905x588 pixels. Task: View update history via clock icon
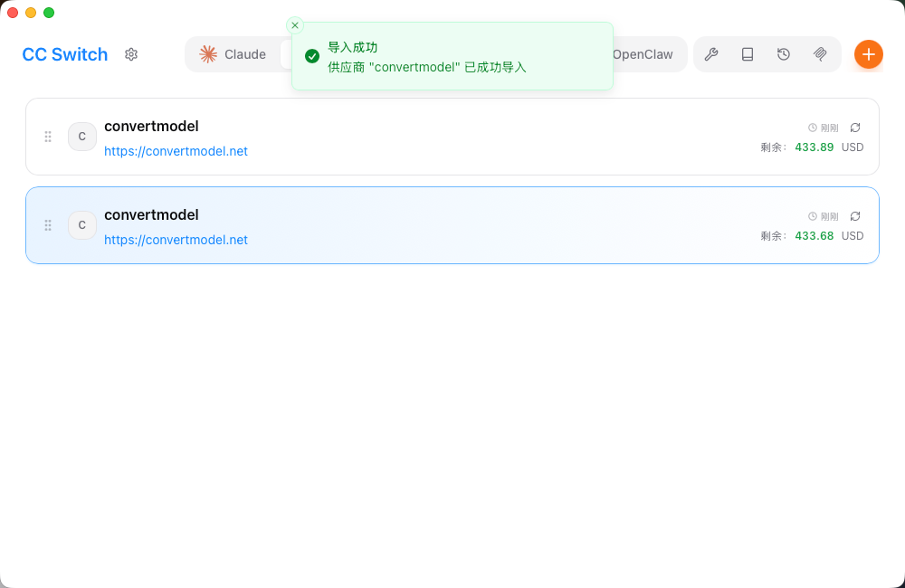[x=783, y=54]
